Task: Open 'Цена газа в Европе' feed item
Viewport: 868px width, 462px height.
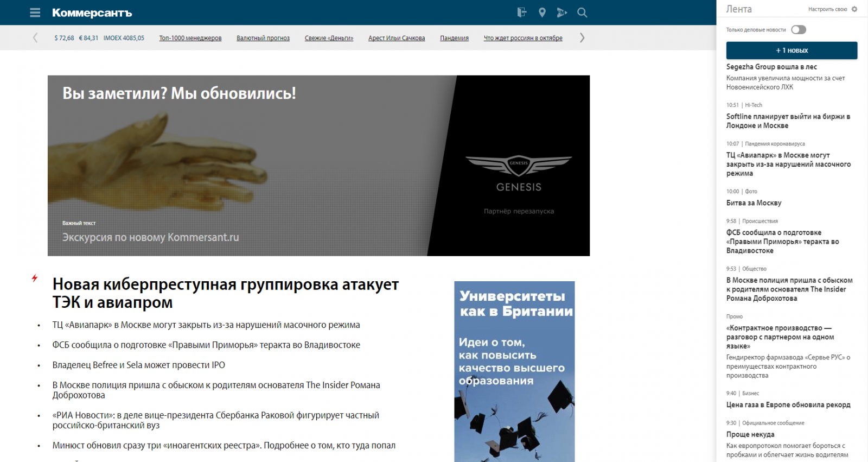Action: tap(788, 404)
